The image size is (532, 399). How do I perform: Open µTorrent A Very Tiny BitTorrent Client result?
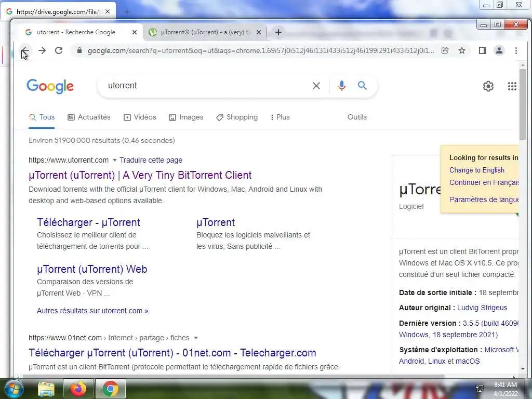[x=140, y=175]
